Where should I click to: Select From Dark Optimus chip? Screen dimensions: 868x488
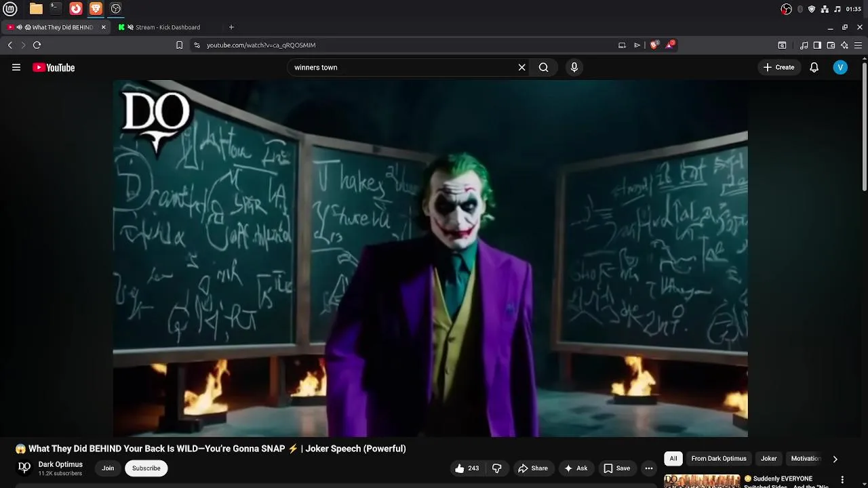[x=719, y=459]
